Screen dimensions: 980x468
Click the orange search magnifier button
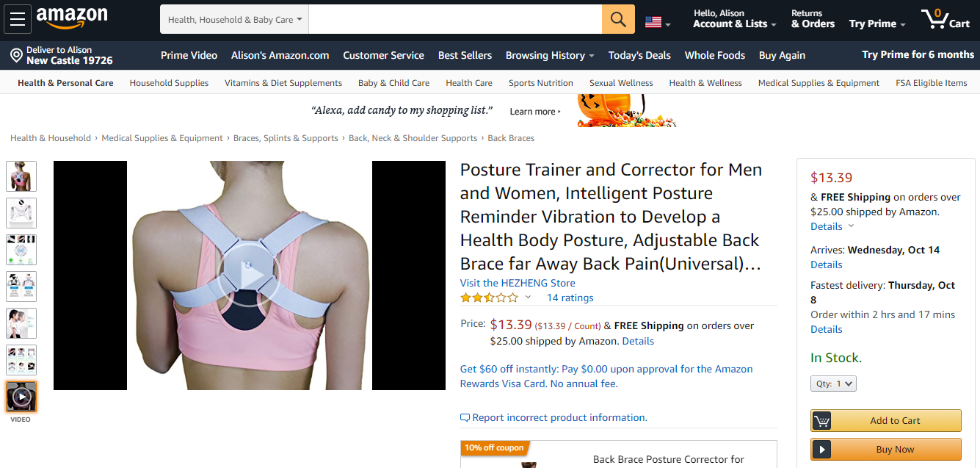click(618, 19)
